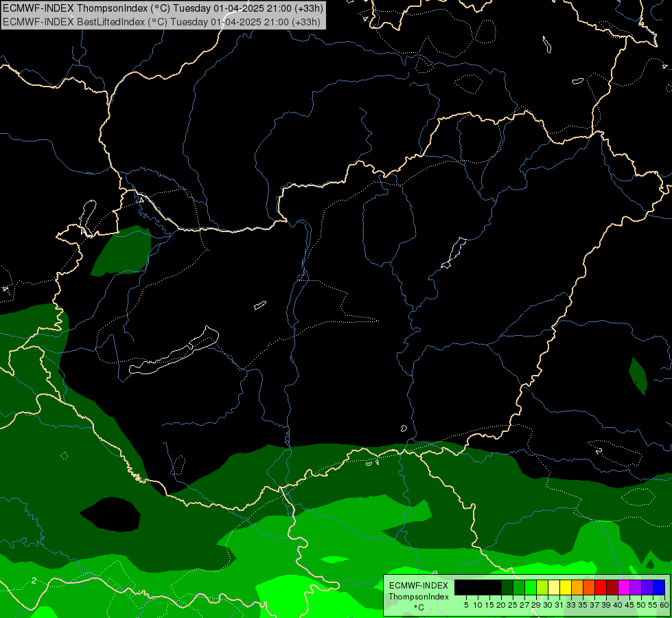Viewport: 672px width, 618px height.
Task: Select the yellow-green 29–30 legend swatch
Action: click(542, 587)
